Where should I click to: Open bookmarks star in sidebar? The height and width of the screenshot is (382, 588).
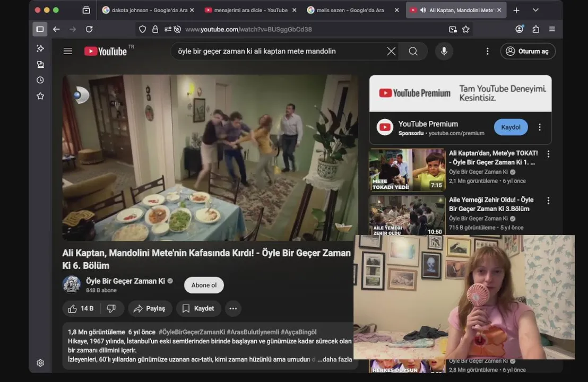pos(40,97)
